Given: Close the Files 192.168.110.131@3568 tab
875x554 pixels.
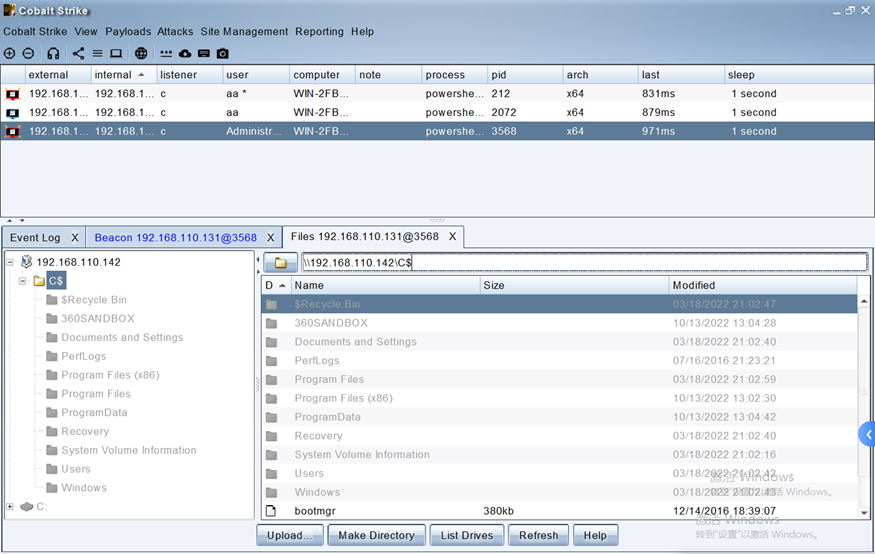Looking at the screenshot, I should [x=453, y=237].
